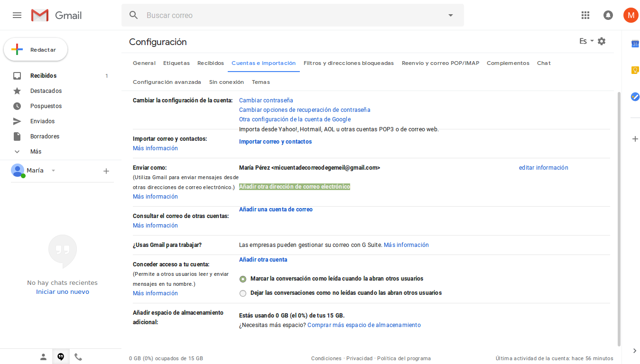
Task: Open Google Keep in side panel
Action: point(635,70)
